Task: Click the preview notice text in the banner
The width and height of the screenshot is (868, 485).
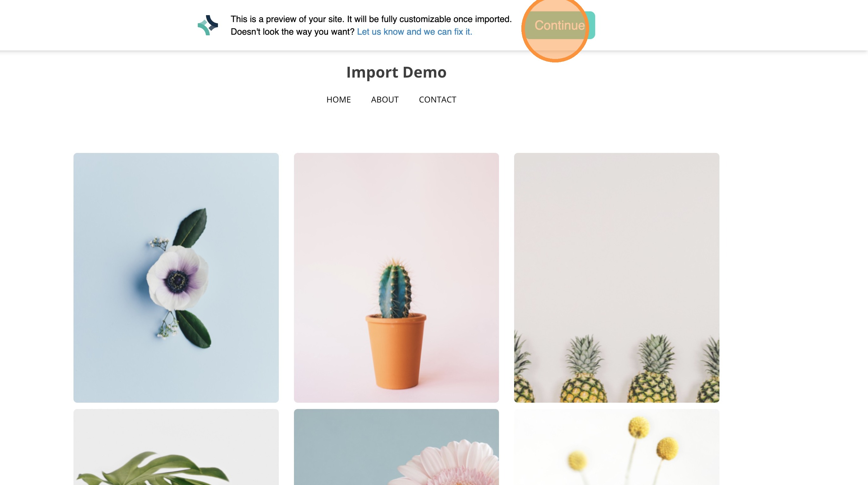Action: 371,19
